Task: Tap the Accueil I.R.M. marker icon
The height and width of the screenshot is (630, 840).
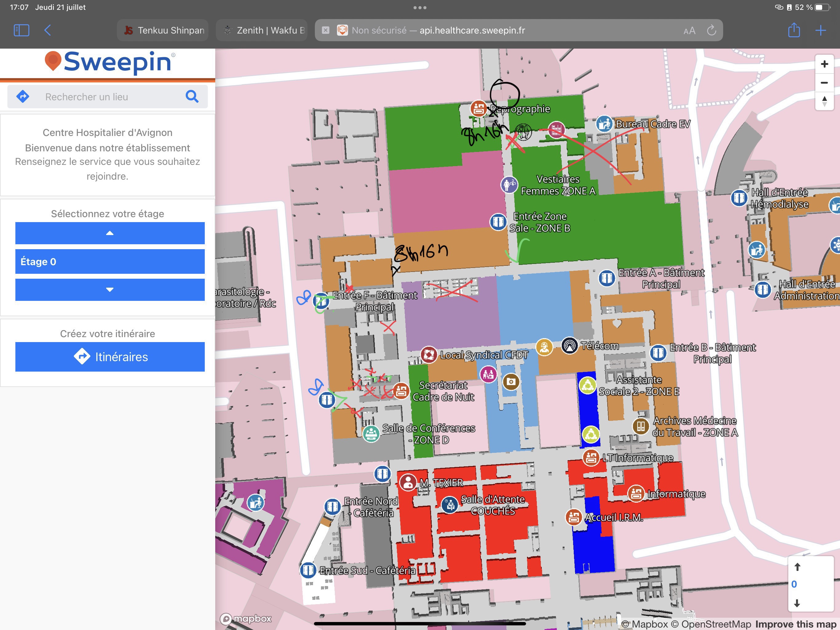Action: pos(573,517)
